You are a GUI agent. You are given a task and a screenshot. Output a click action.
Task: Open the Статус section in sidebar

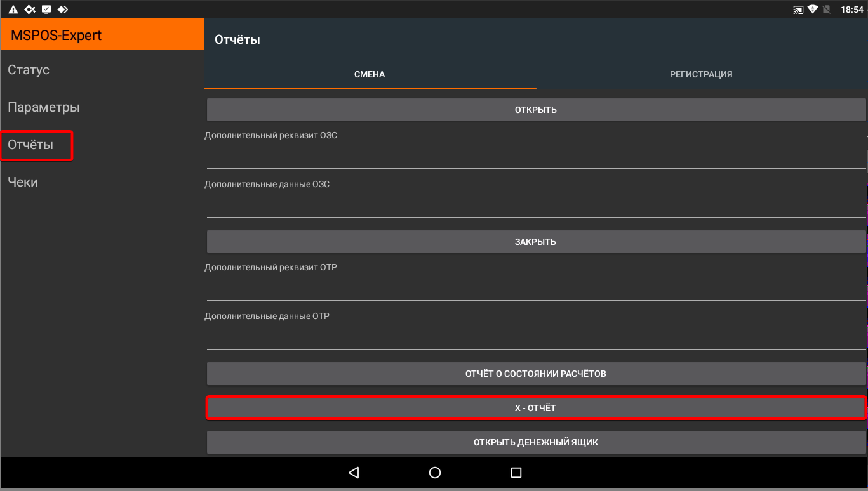click(29, 70)
